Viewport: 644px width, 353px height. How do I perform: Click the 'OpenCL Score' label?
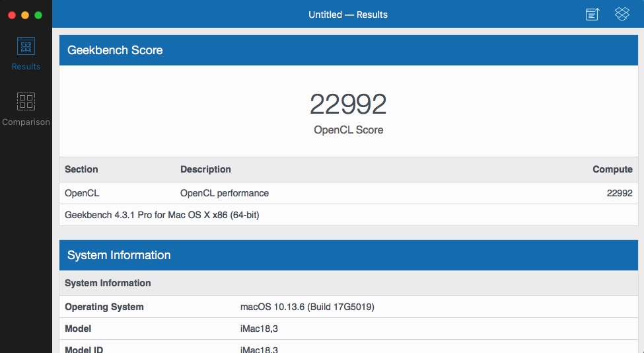(348, 130)
